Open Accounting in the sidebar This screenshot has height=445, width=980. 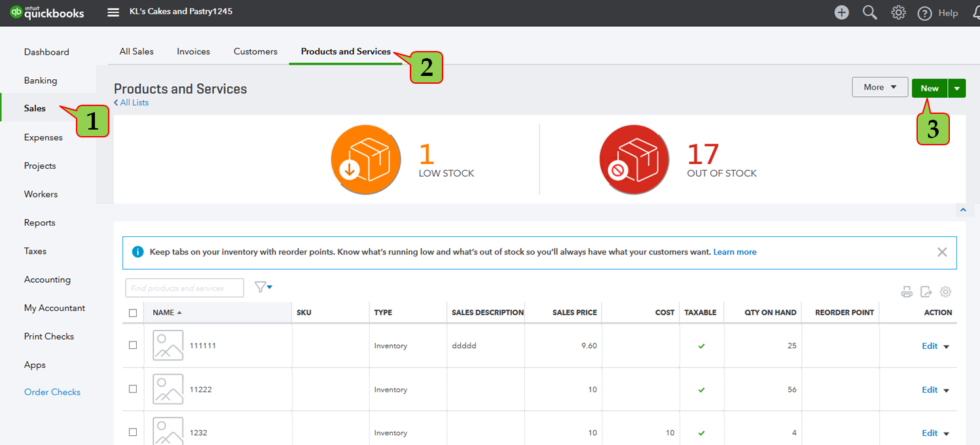(47, 279)
